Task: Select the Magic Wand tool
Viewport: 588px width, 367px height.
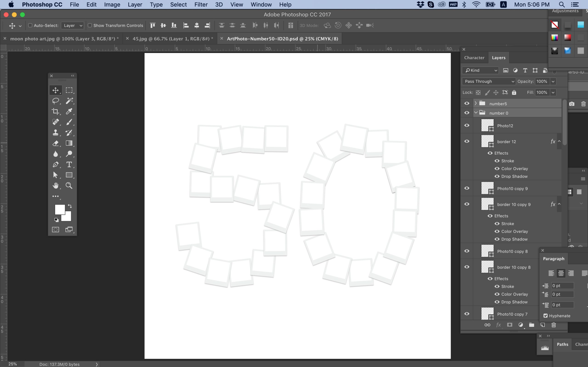Action: tap(69, 101)
